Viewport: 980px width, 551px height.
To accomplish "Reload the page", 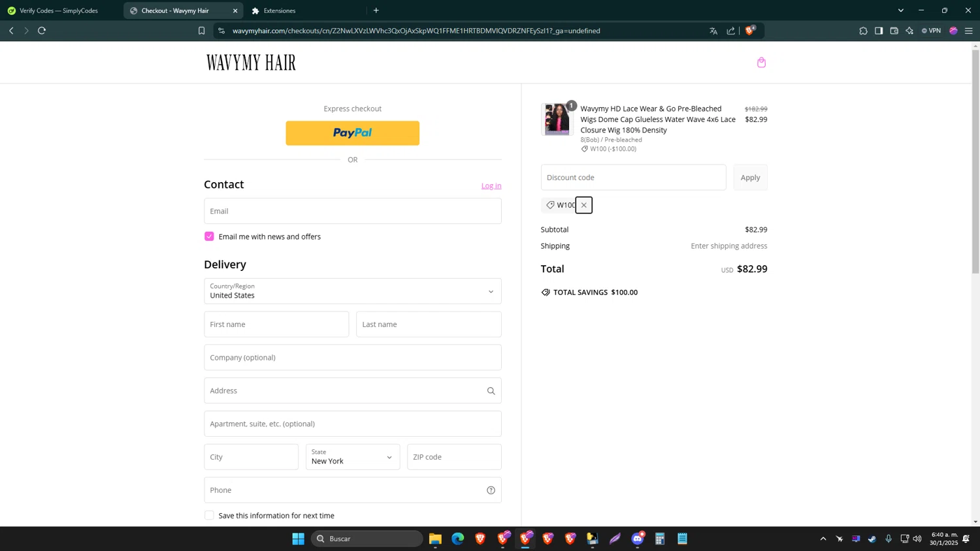I will coord(42,31).
